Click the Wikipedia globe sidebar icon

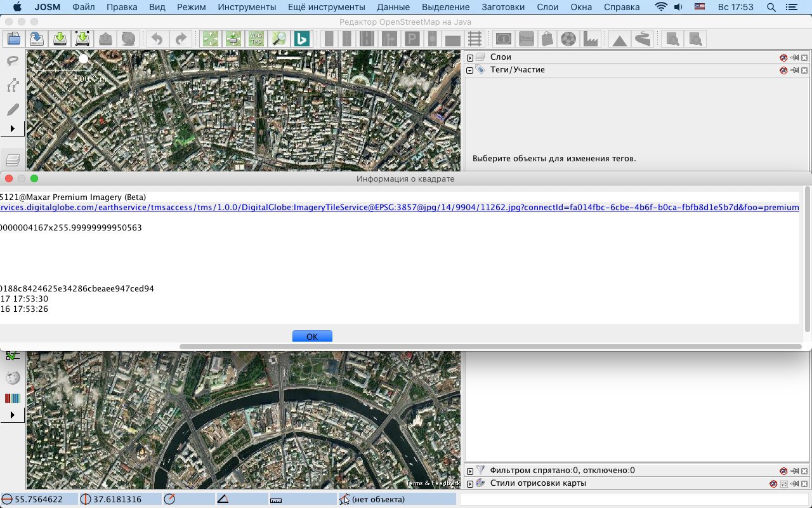pyautogui.click(x=13, y=378)
